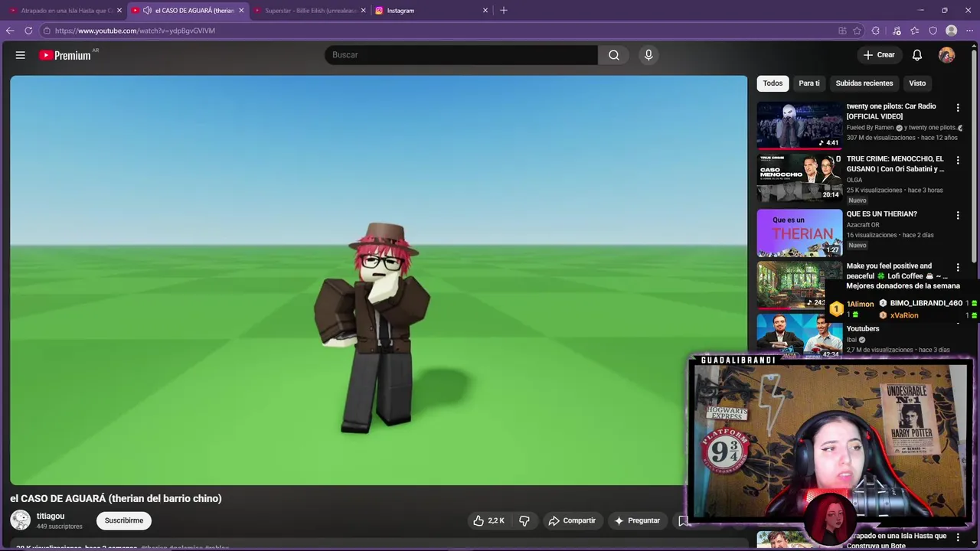This screenshot has width=980, height=551.
Task: Open favorites list icon in toolbar
Action: (x=915, y=31)
